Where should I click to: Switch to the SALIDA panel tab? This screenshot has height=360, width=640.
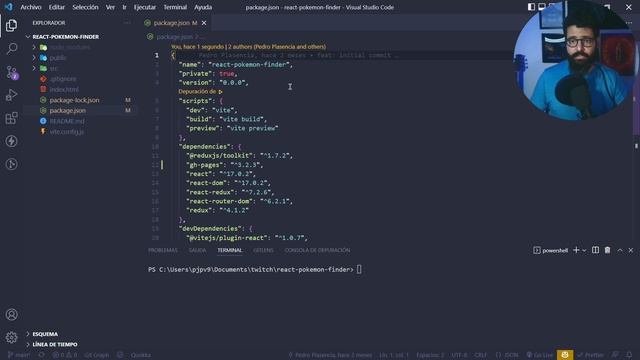197,250
